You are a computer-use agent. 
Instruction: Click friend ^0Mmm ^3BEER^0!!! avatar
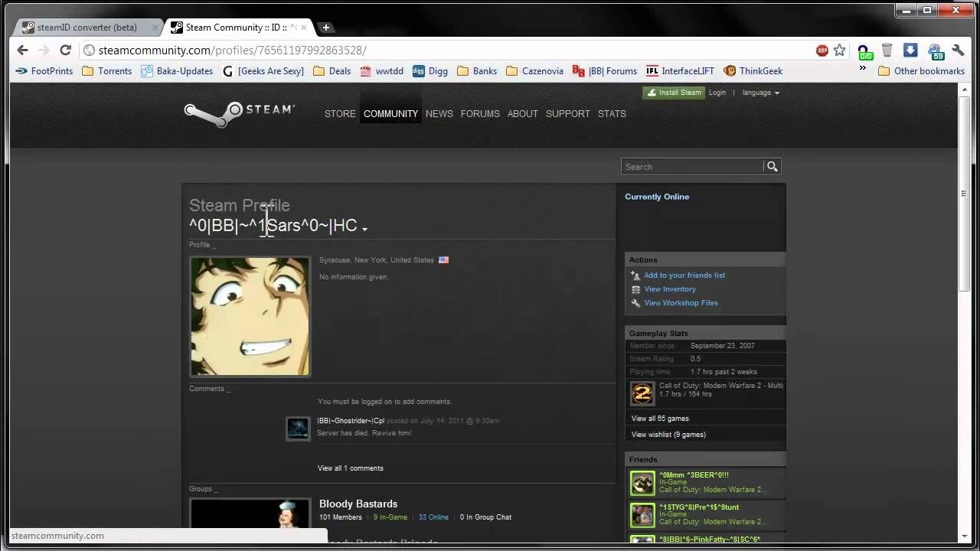(642, 483)
